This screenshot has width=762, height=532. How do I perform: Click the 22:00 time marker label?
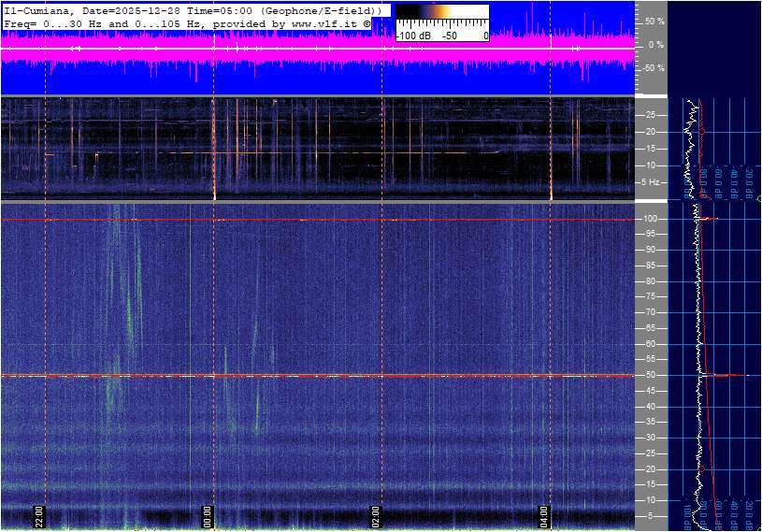pos(39,516)
